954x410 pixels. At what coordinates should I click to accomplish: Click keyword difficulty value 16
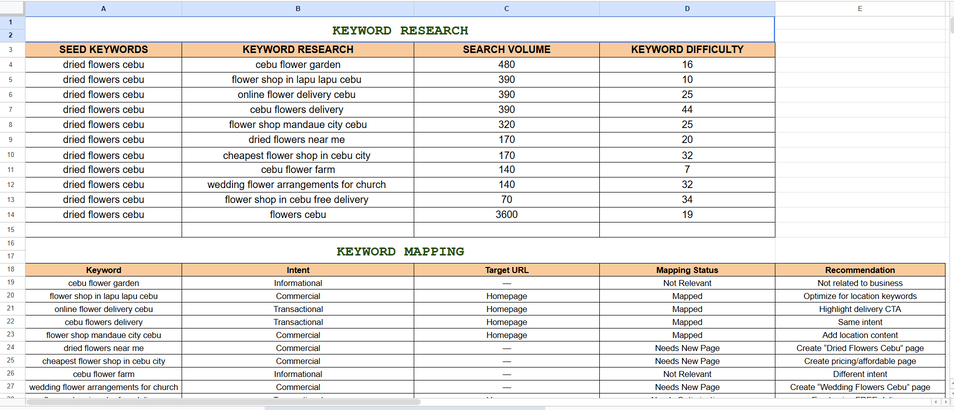point(687,64)
